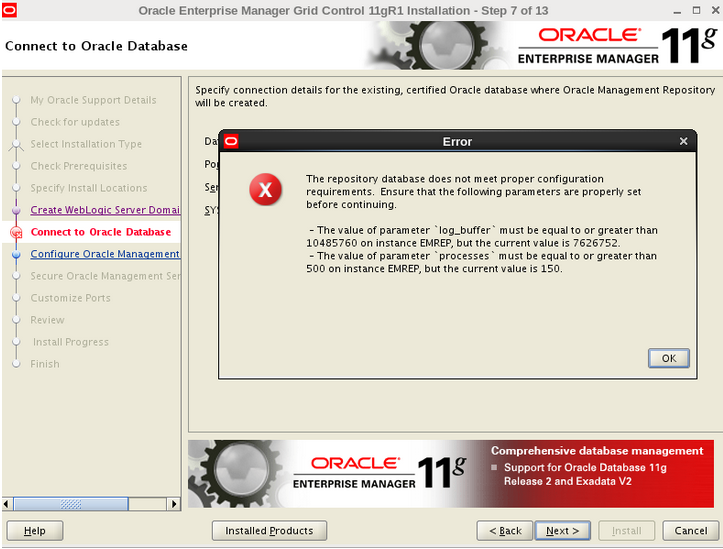Click the Oracle icon in main window title bar

click(x=9, y=10)
